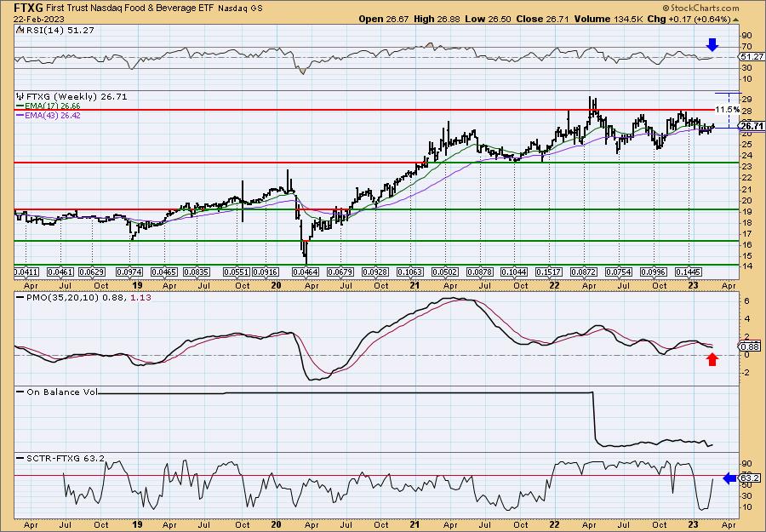The image size is (766, 532).
Task: Open the StockCharts.com copyright link
Action: [701, 9]
